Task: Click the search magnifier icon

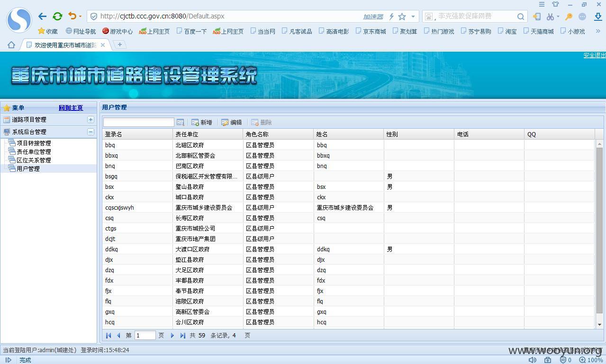Action: [521, 17]
